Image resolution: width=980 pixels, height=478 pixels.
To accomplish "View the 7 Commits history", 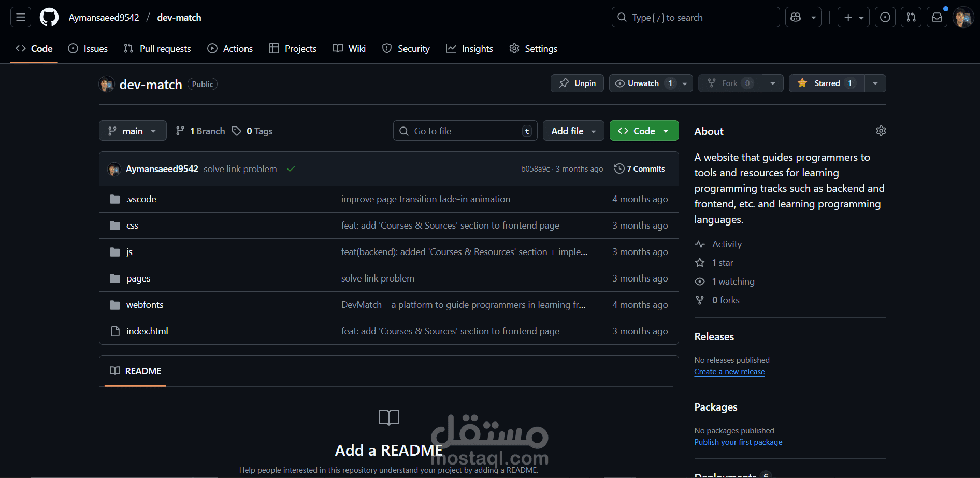I will [x=640, y=169].
